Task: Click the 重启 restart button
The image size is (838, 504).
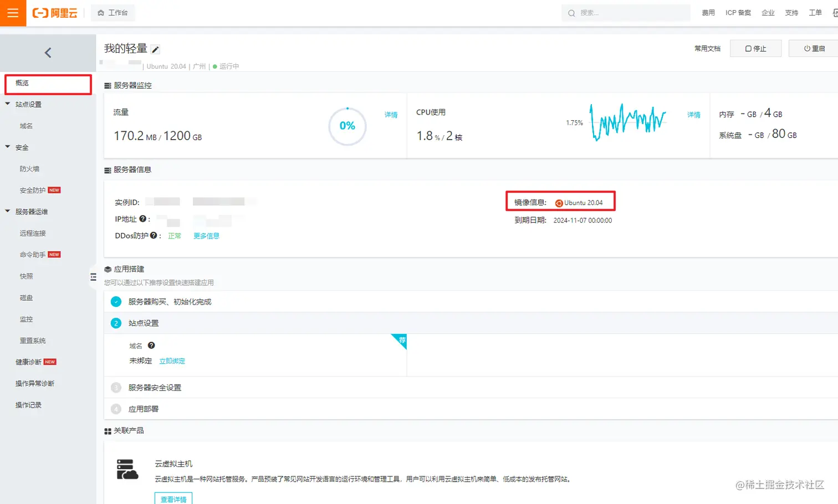Action: 814,49
